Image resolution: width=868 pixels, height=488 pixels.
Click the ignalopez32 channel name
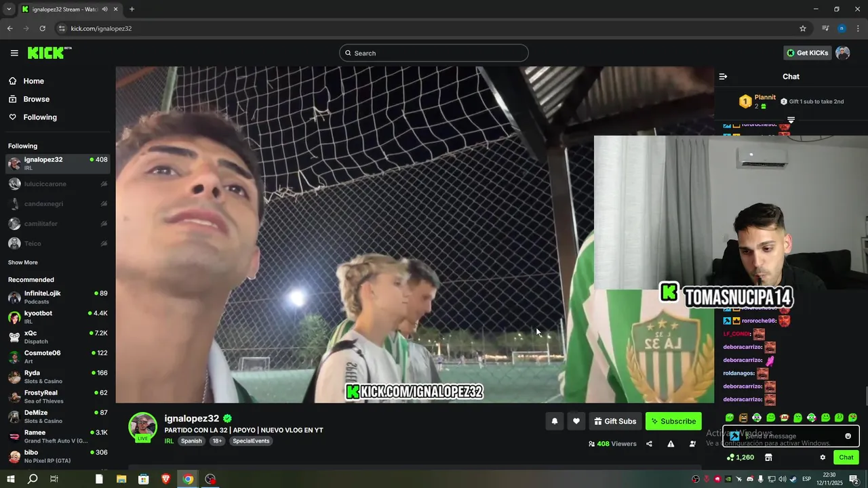click(192, 418)
